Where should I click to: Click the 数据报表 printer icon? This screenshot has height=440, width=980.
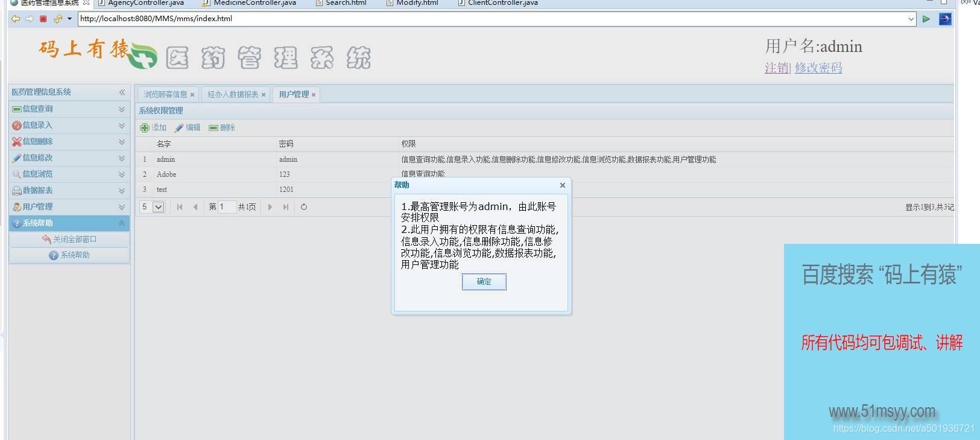(x=17, y=191)
